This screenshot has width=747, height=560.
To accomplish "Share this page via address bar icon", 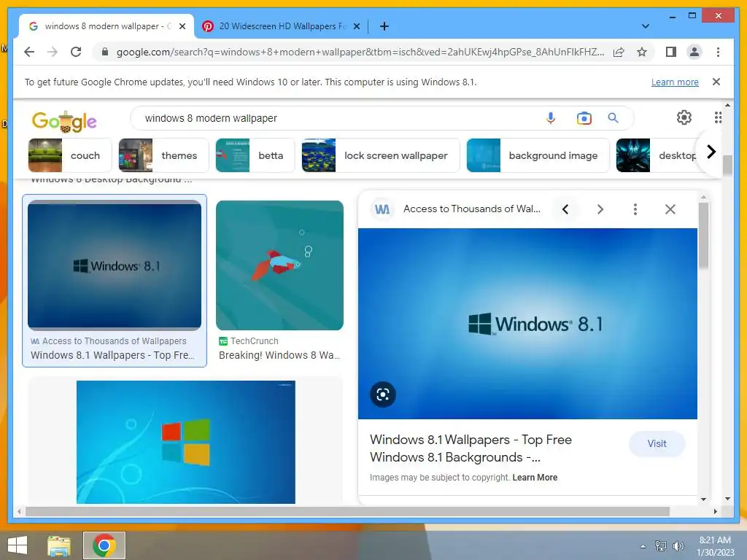I will click(x=619, y=52).
